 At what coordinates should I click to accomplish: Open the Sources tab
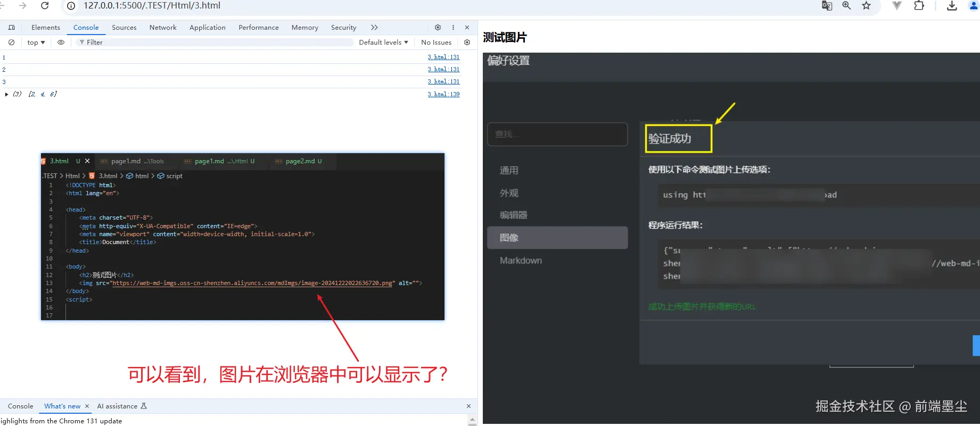(x=124, y=28)
